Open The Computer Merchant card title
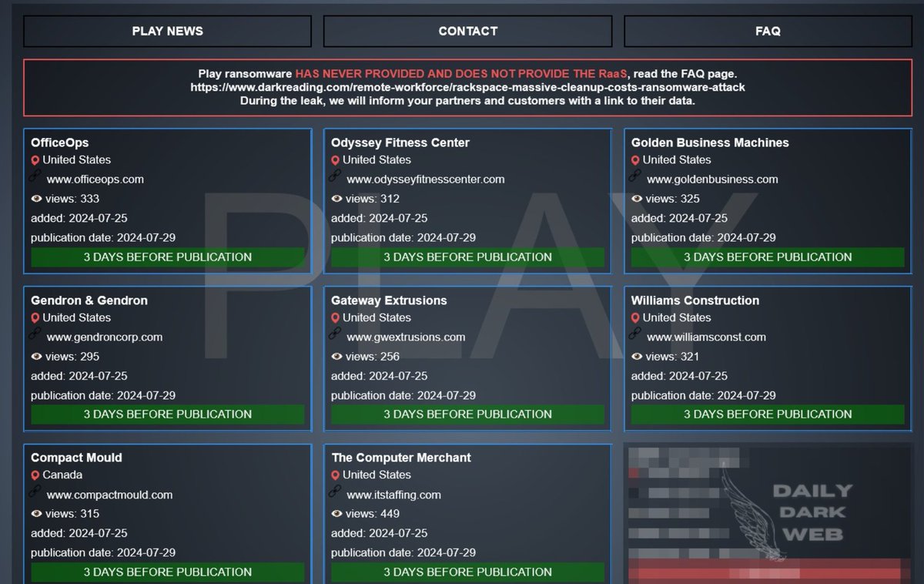924x584 pixels. pyautogui.click(x=401, y=458)
